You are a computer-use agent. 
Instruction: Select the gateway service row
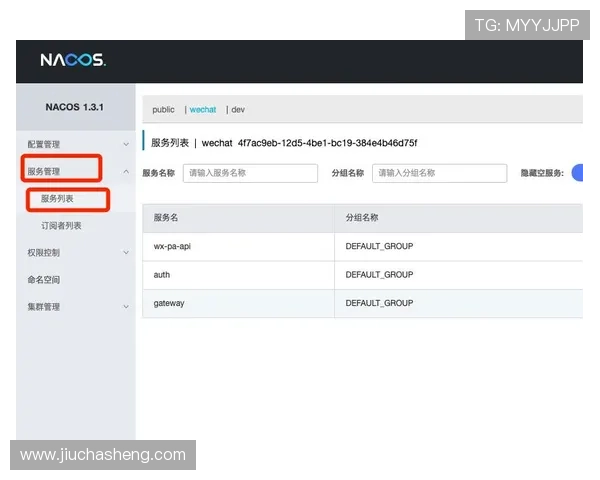click(x=169, y=303)
